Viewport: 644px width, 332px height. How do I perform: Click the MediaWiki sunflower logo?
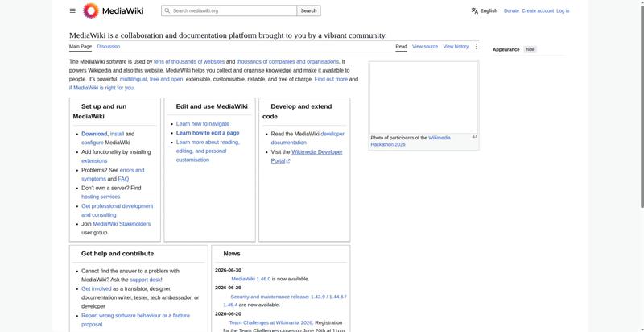tap(91, 10)
